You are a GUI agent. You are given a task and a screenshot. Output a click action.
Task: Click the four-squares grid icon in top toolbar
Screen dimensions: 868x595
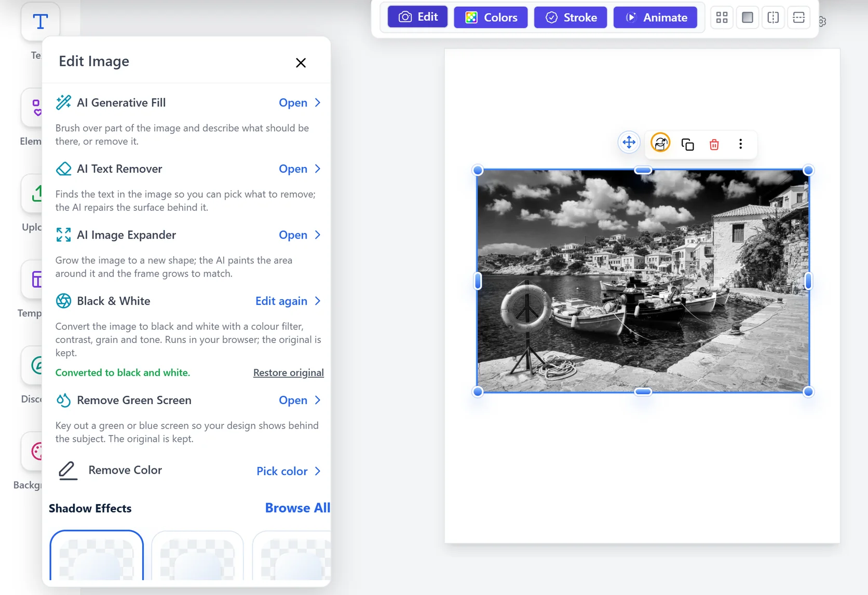click(722, 18)
